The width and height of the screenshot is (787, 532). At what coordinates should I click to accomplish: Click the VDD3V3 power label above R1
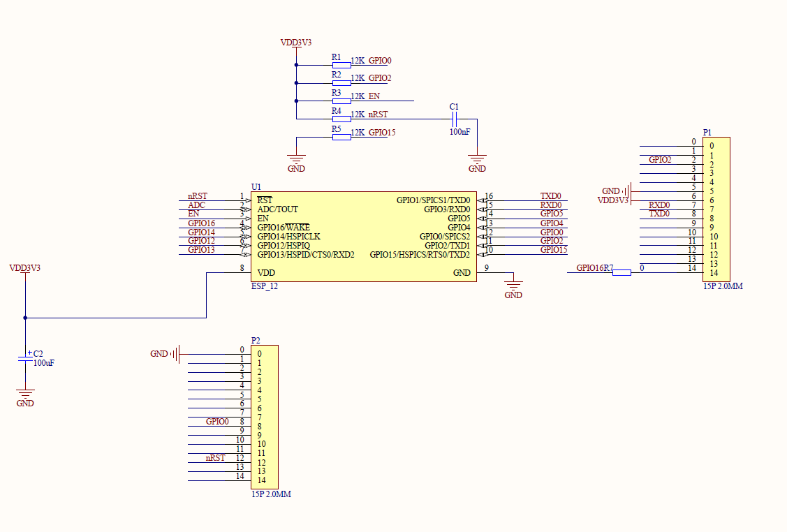pyautogui.click(x=296, y=43)
